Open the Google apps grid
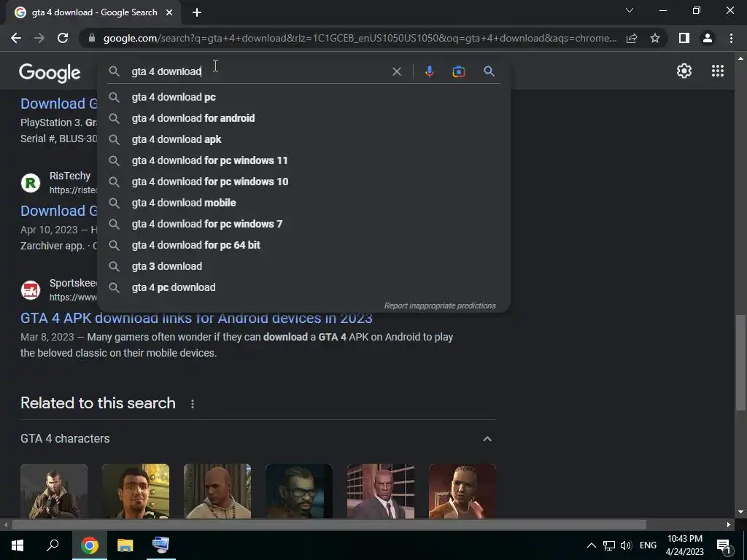Viewport: 747px width, 560px height. pos(718,71)
